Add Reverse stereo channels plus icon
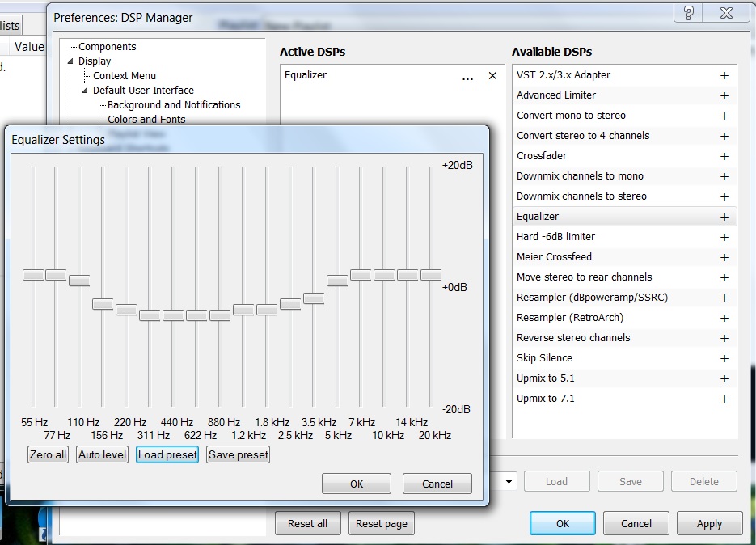756x545 pixels. pyautogui.click(x=724, y=339)
